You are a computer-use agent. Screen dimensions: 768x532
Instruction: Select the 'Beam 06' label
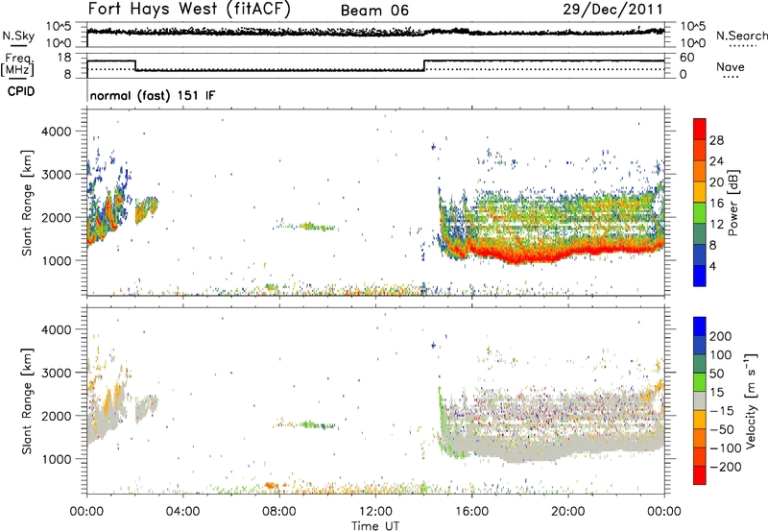(x=374, y=11)
